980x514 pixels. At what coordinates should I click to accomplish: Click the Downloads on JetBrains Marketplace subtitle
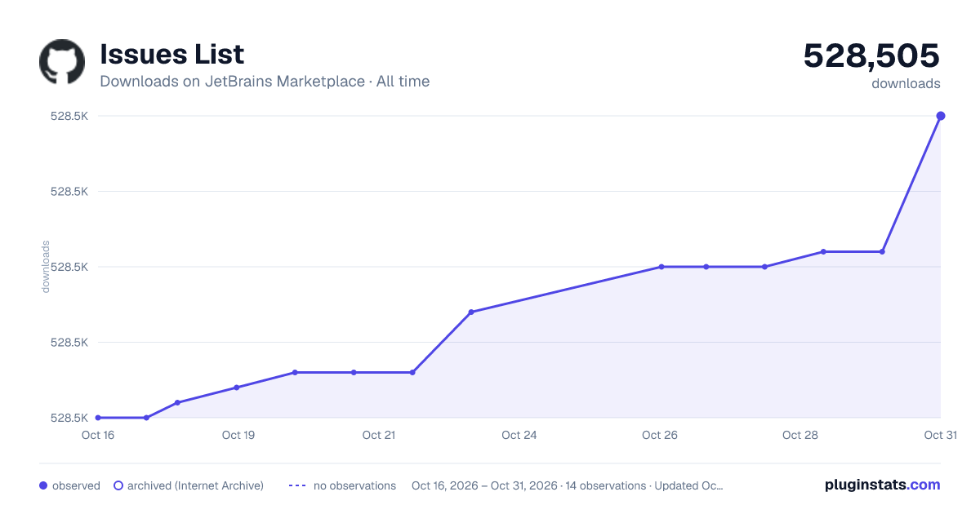[265, 82]
